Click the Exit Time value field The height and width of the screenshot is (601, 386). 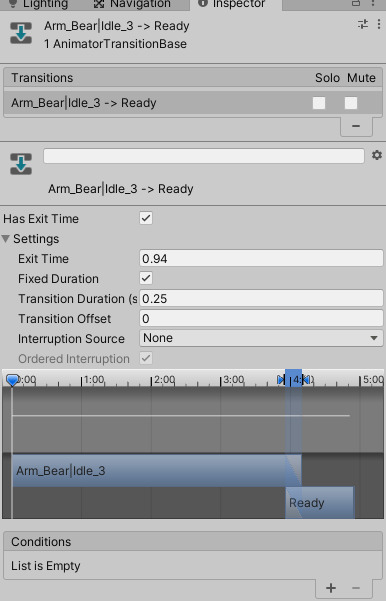[x=261, y=259]
